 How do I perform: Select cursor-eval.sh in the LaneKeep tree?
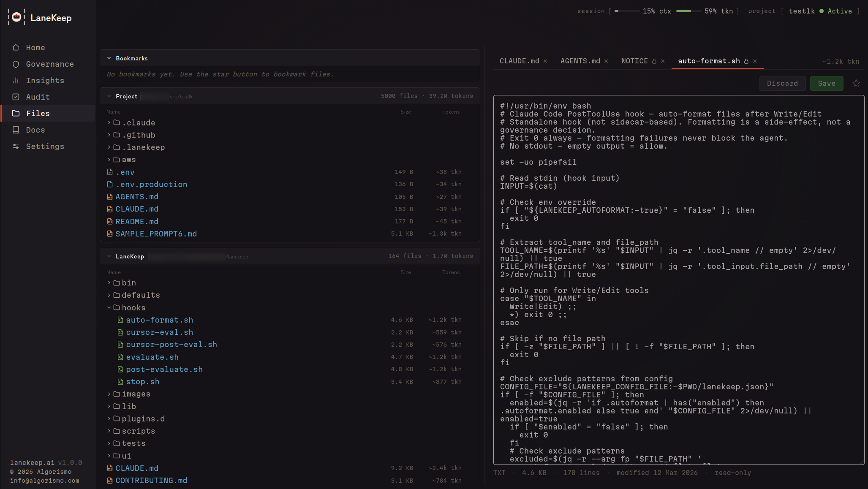tap(159, 332)
